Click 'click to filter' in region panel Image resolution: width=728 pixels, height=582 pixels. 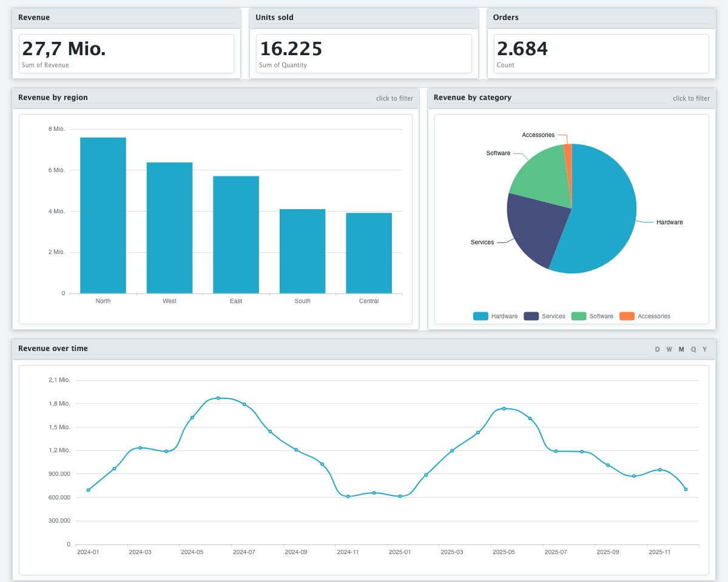[394, 98]
